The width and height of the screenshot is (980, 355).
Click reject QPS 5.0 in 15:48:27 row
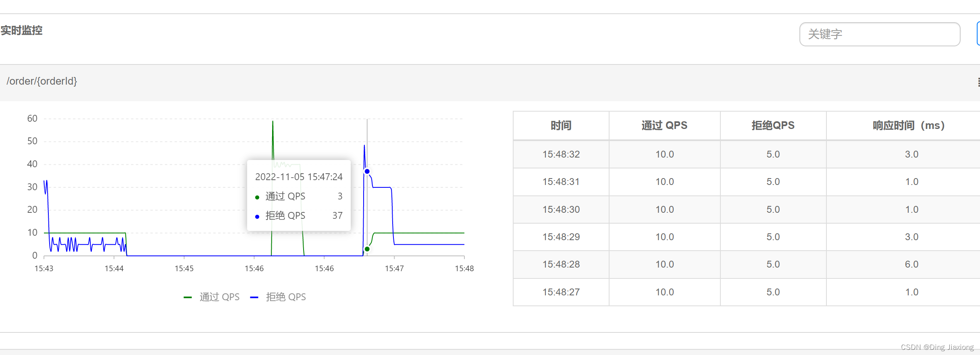773,292
